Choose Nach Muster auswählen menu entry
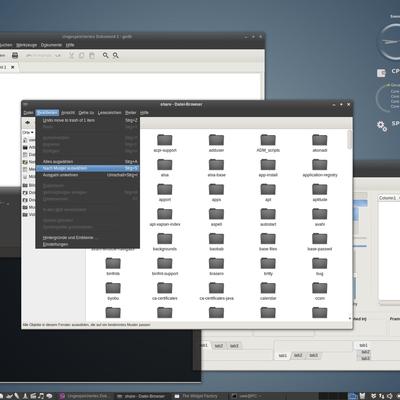The width and height of the screenshot is (400, 400). coord(88,168)
